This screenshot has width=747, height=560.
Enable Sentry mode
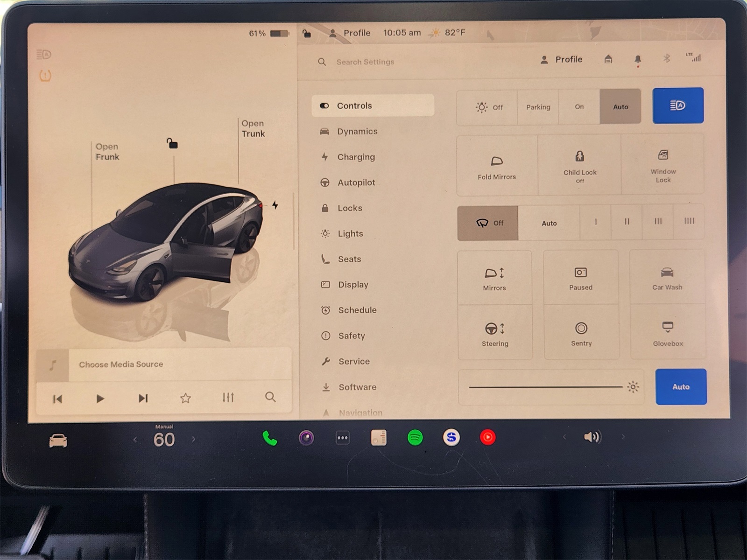click(x=581, y=333)
